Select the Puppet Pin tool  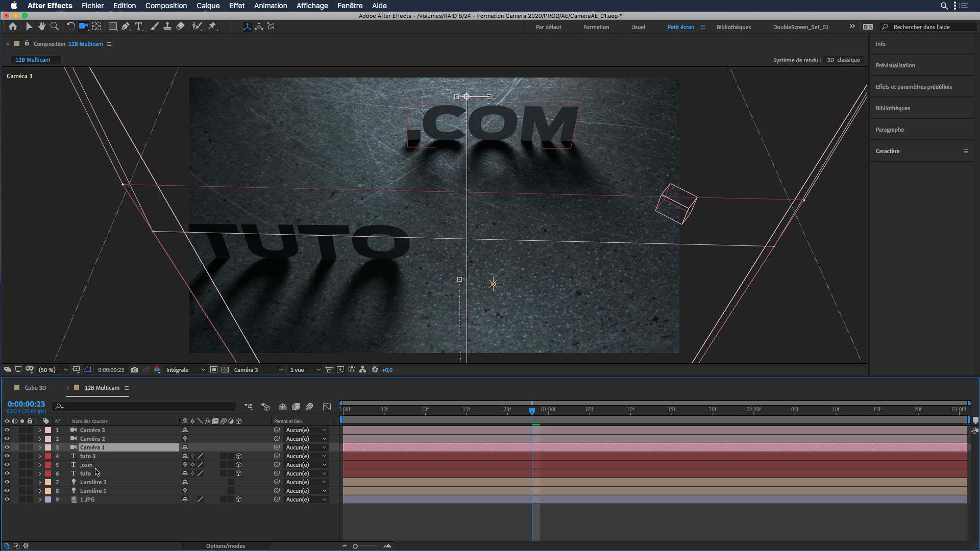click(x=212, y=27)
